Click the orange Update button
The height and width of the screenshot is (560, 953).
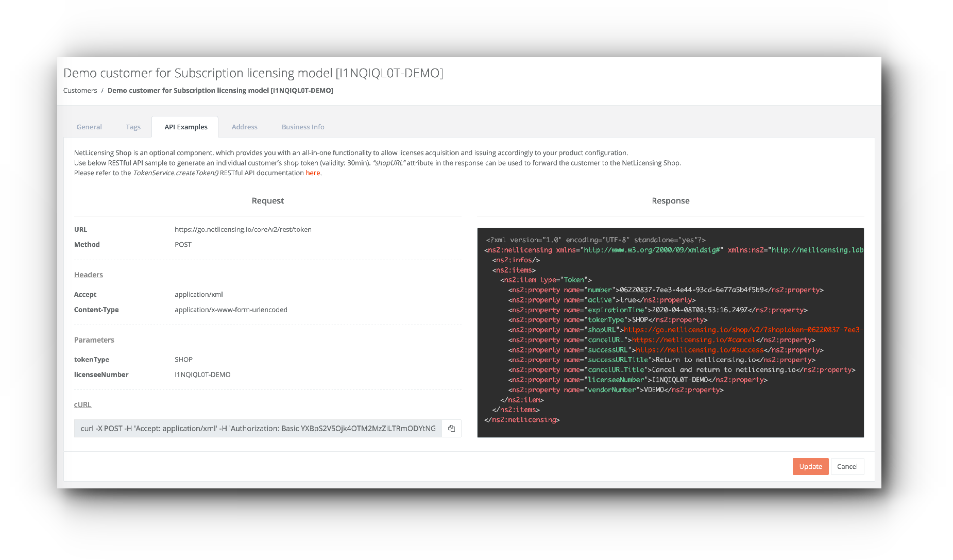point(810,466)
